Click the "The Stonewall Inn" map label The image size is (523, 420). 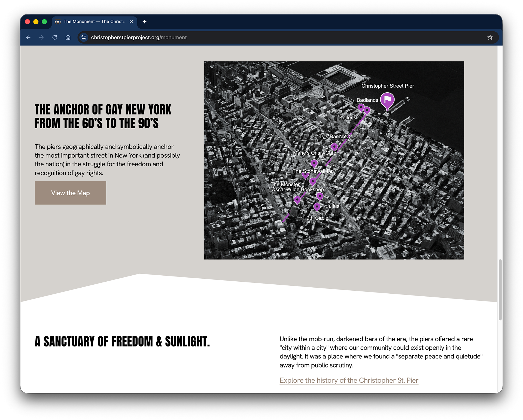(x=313, y=171)
